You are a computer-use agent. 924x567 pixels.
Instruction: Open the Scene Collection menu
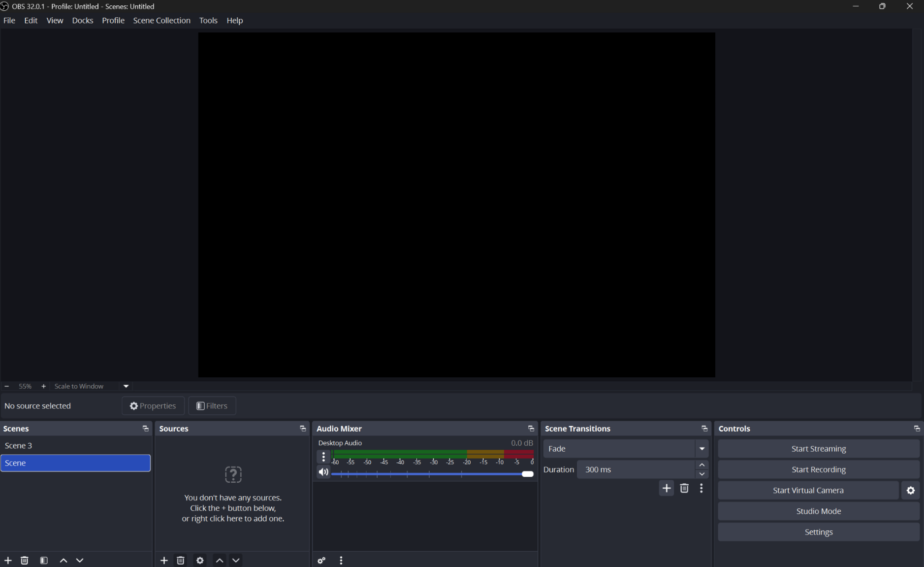click(161, 20)
